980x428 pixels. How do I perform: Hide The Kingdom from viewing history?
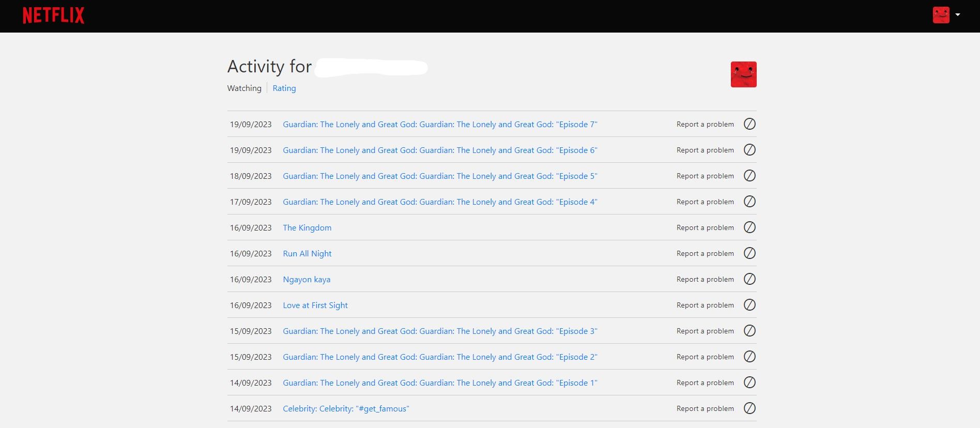pyautogui.click(x=749, y=227)
